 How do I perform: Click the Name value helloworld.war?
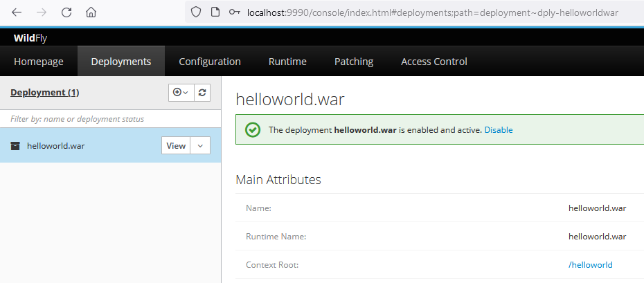tap(597, 208)
